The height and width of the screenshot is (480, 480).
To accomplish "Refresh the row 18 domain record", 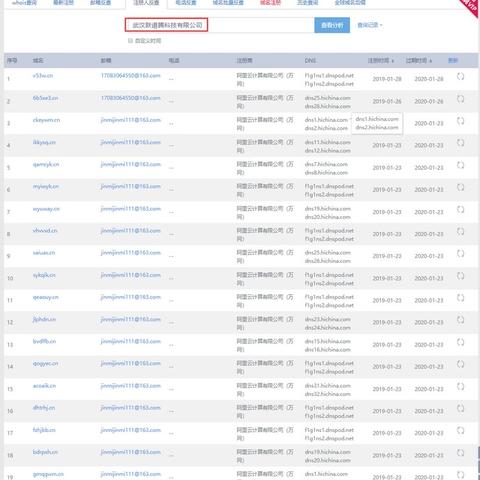I will click(460, 452).
